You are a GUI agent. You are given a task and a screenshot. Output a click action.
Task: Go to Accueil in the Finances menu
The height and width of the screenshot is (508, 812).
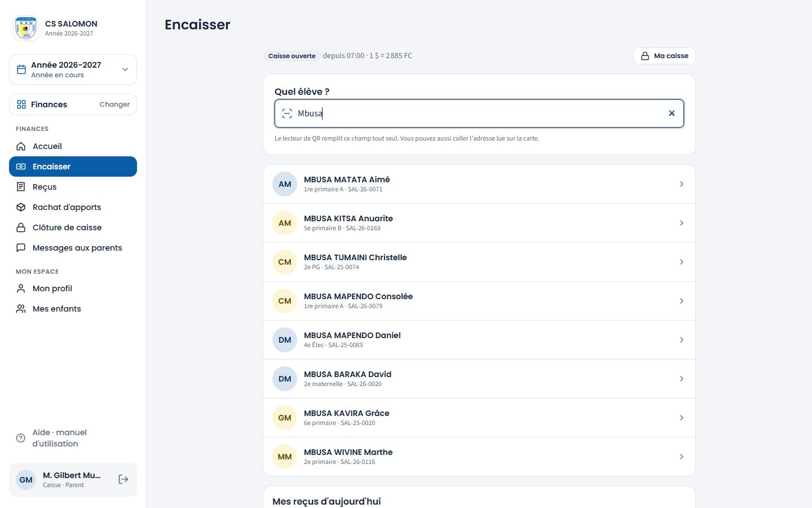pyautogui.click(x=73, y=146)
